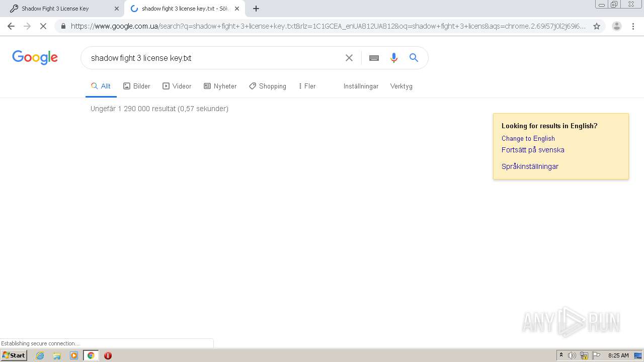Expand the Fler menu
644x362 pixels.
tap(307, 86)
